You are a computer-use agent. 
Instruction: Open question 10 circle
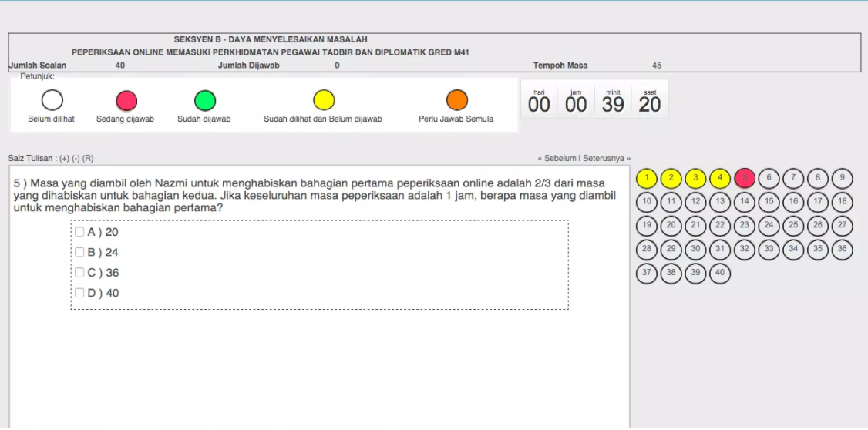pyautogui.click(x=647, y=202)
